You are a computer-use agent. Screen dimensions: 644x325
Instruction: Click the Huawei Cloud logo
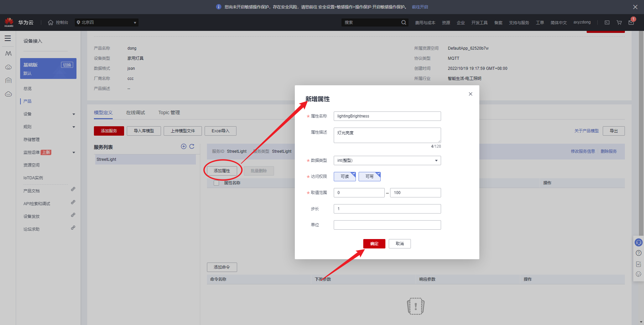tap(9, 22)
